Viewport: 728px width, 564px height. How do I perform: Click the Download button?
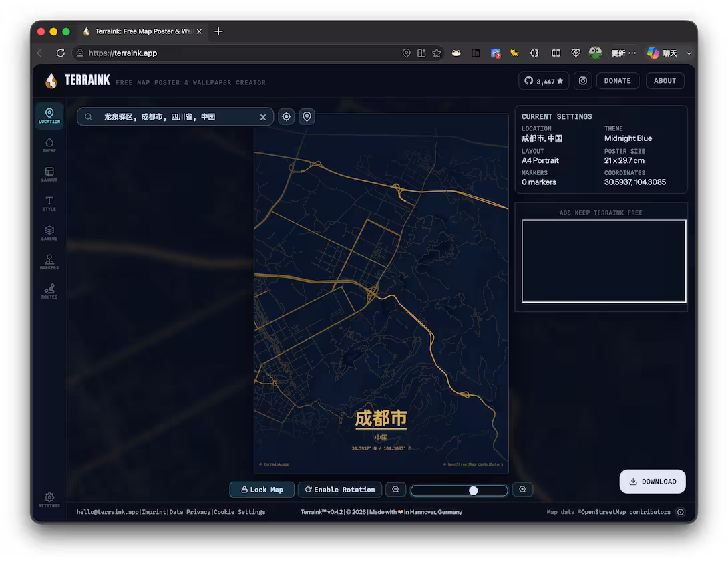tap(653, 482)
